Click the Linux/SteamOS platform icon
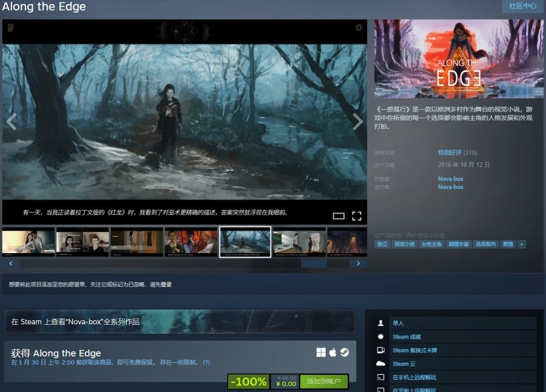 point(344,353)
